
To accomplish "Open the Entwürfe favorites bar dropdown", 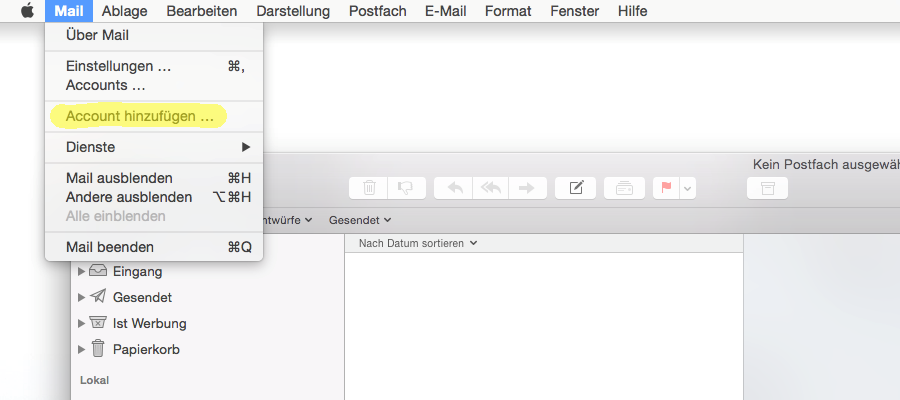I will pyautogui.click(x=288, y=220).
